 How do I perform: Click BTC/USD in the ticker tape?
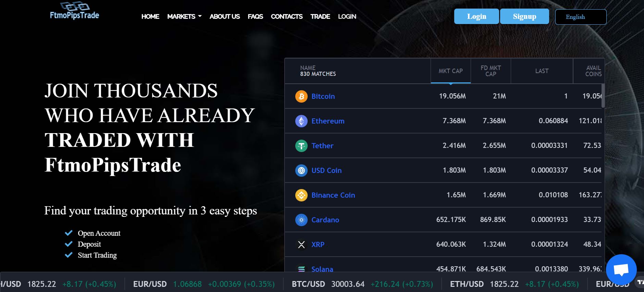[x=308, y=284]
